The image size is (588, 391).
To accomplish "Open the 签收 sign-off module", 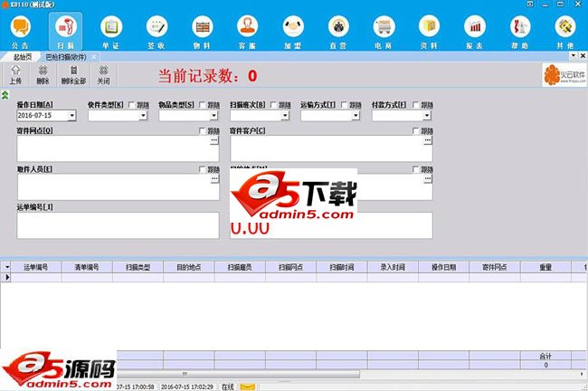I will pos(156,32).
